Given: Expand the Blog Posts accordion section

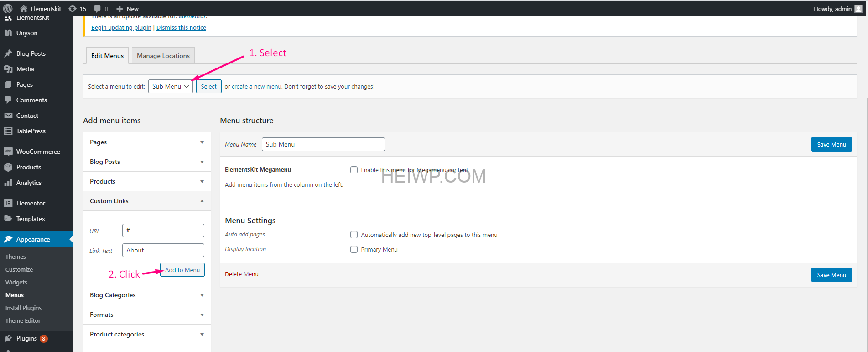Looking at the screenshot, I should tap(147, 162).
